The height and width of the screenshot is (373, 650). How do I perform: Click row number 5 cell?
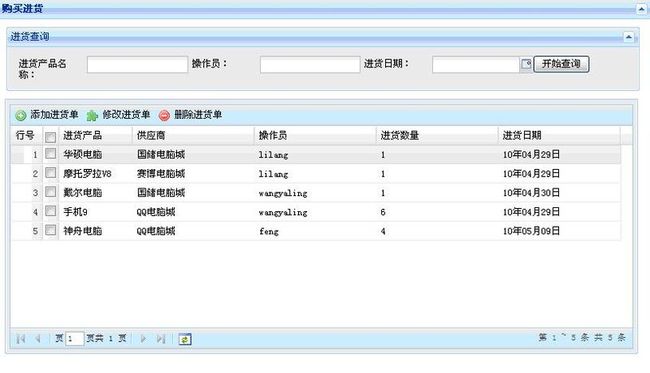tap(35, 231)
